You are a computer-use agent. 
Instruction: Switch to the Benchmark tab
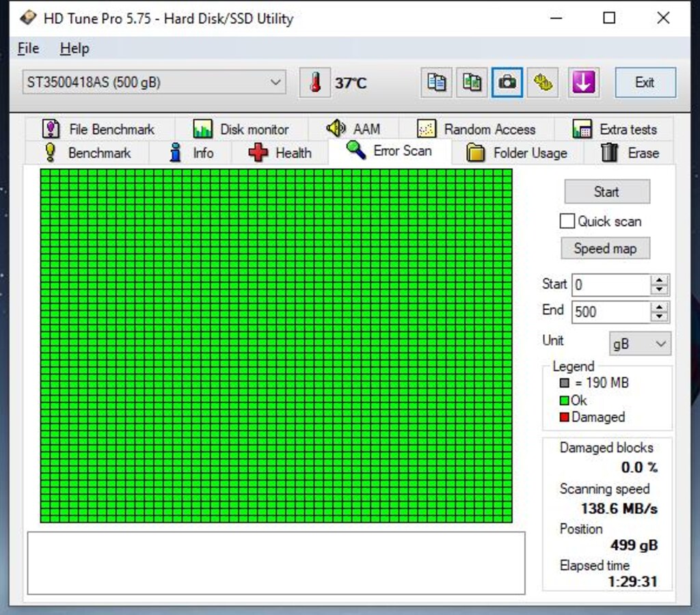tap(87, 153)
